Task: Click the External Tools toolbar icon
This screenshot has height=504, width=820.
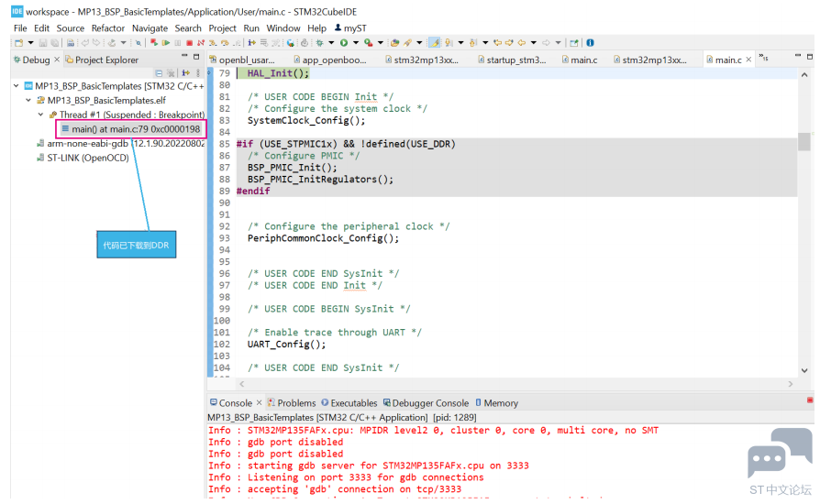Action: pyautogui.click(x=369, y=43)
